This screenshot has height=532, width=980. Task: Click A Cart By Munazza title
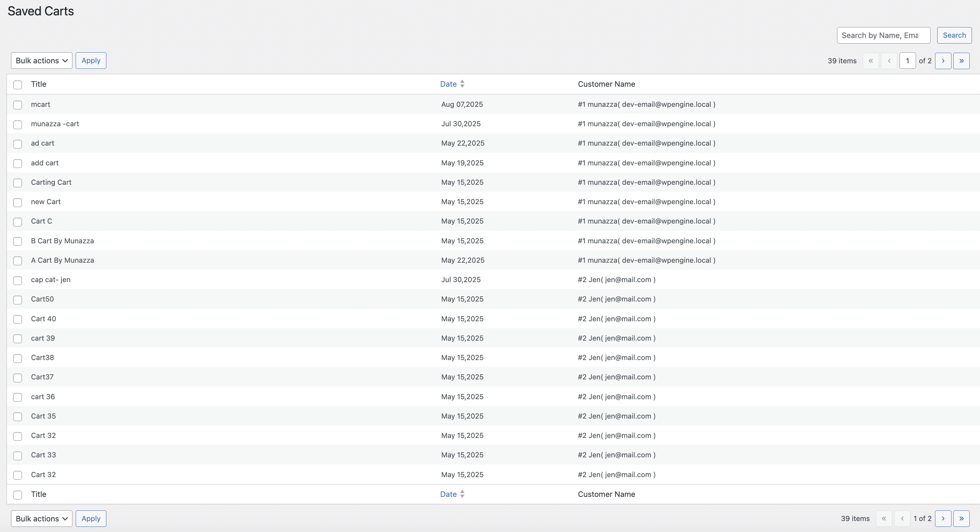coord(63,260)
